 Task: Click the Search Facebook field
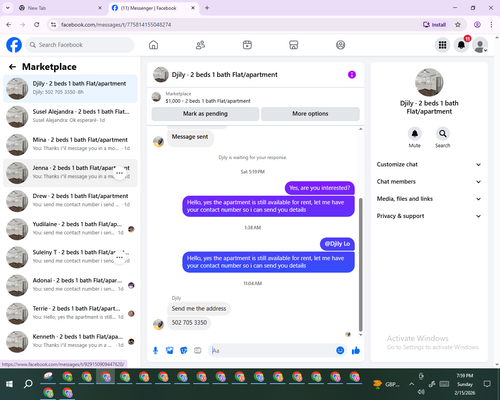[x=80, y=45]
